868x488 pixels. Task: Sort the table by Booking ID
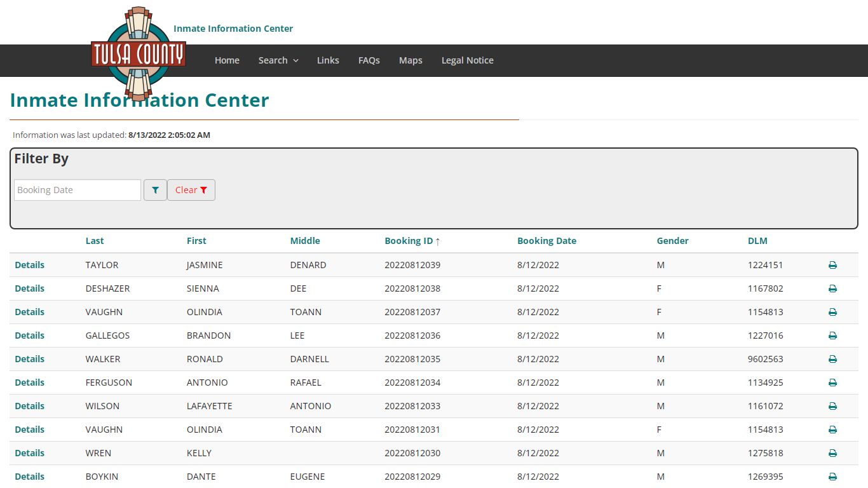click(x=409, y=241)
